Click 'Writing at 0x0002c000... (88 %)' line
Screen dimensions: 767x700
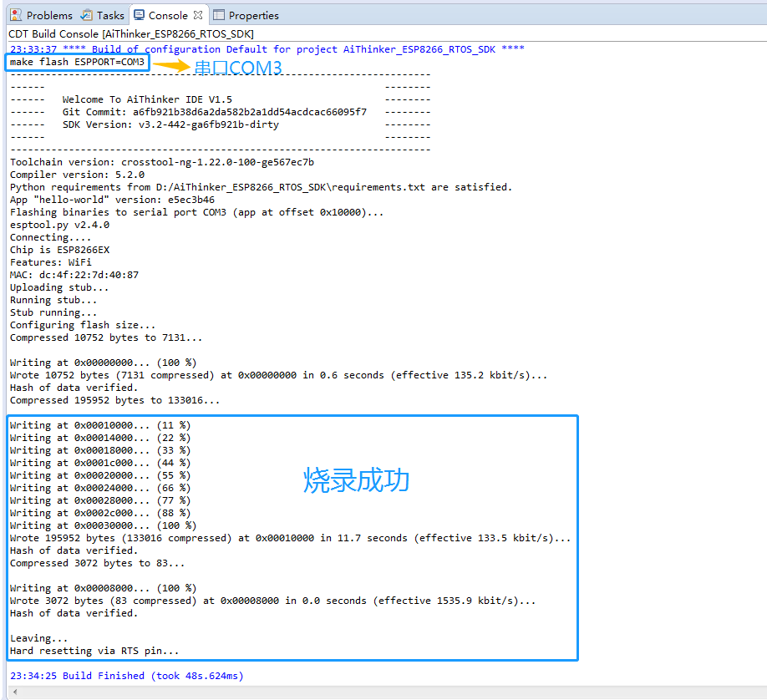(100, 513)
